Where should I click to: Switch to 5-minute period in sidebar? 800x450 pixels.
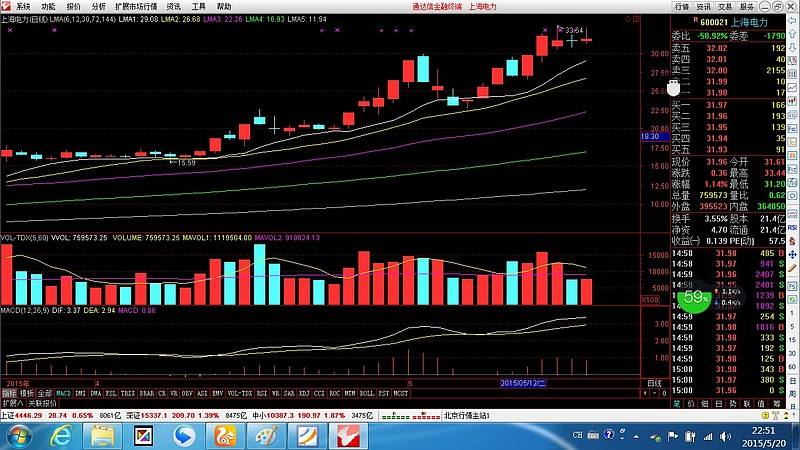coord(792,327)
